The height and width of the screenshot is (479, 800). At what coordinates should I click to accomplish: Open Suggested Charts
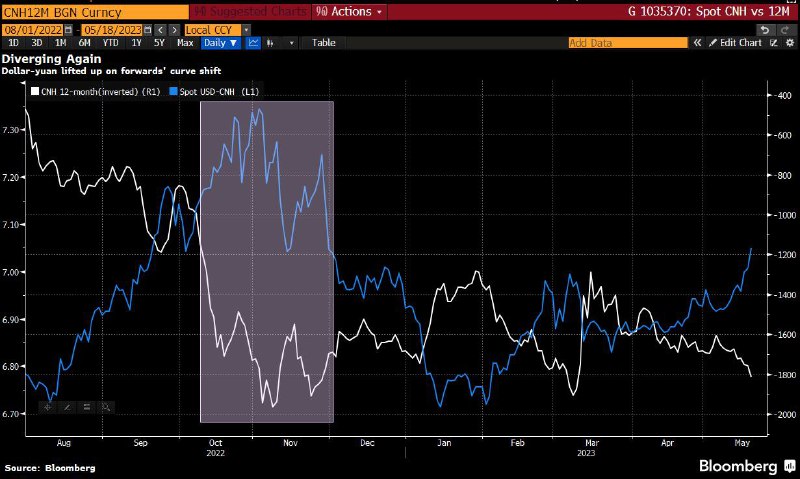click(251, 11)
